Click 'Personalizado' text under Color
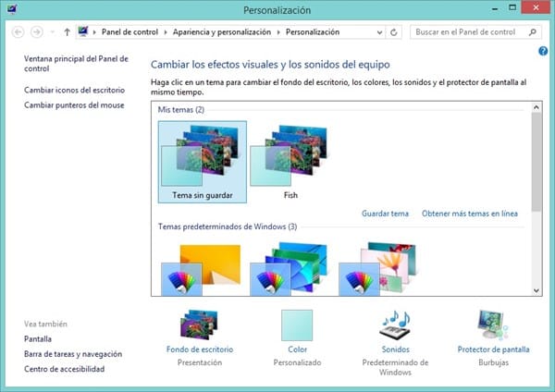The width and height of the screenshot is (555, 392). click(297, 362)
